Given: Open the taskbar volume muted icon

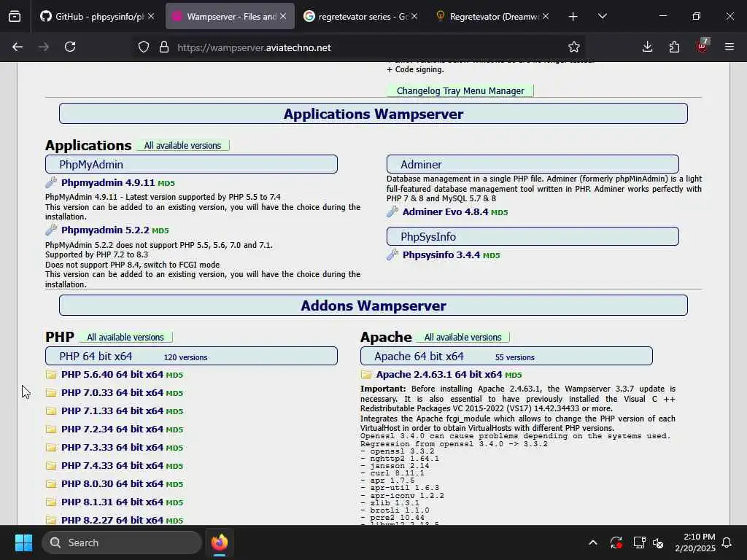Looking at the screenshot, I should 659,542.
